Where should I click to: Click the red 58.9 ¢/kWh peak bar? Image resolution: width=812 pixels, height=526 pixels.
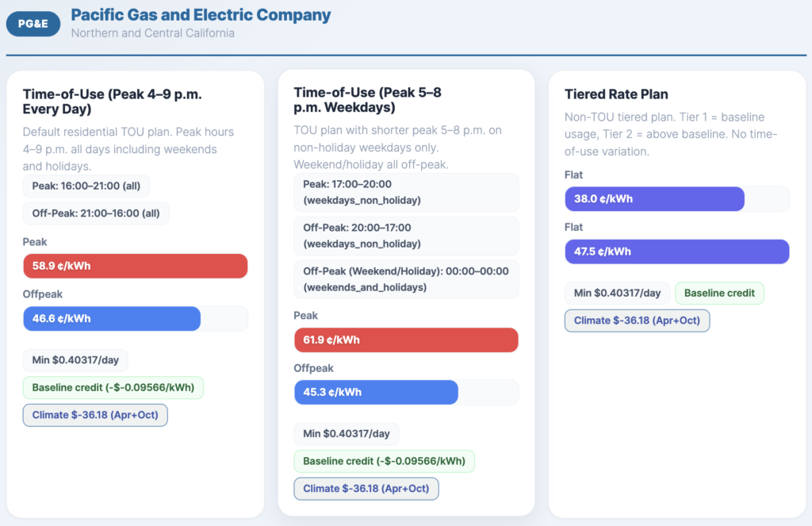point(136,266)
